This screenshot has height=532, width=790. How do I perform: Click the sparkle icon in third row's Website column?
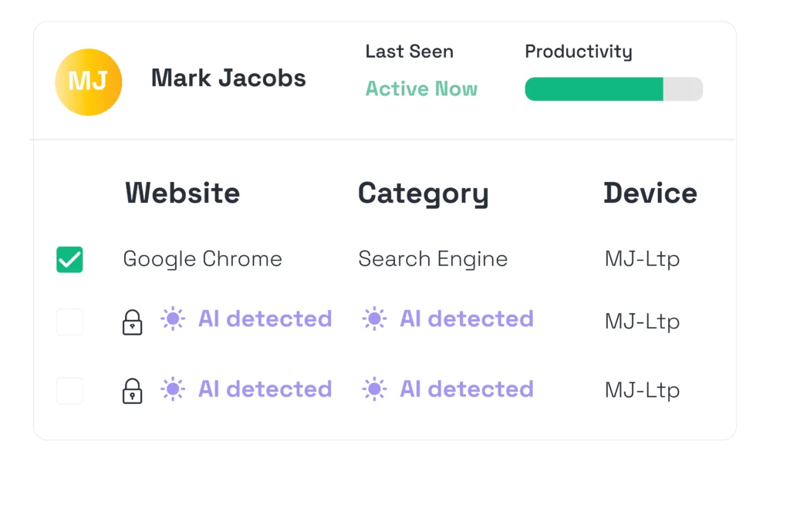173,389
